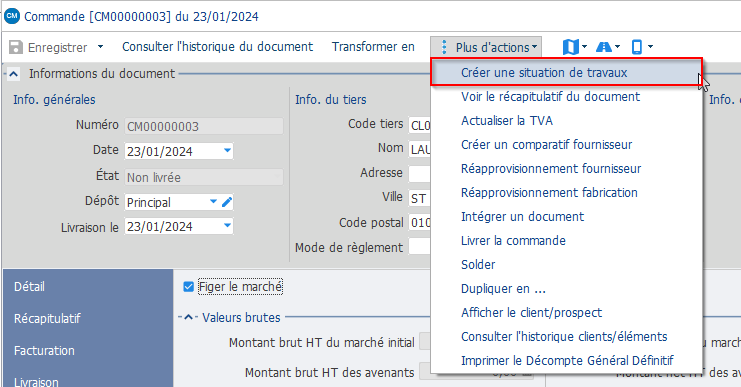
Task: Select Créer une situation de travaux
Action: (x=566, y=72)
